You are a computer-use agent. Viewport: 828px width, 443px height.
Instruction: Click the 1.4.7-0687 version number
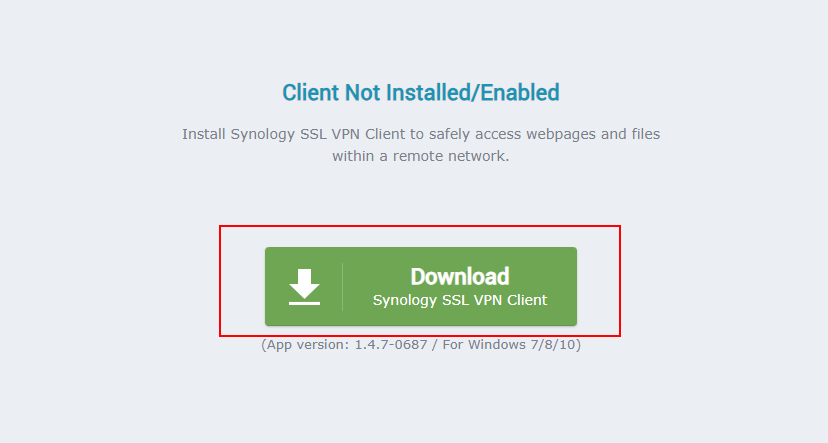click(391, 345)
